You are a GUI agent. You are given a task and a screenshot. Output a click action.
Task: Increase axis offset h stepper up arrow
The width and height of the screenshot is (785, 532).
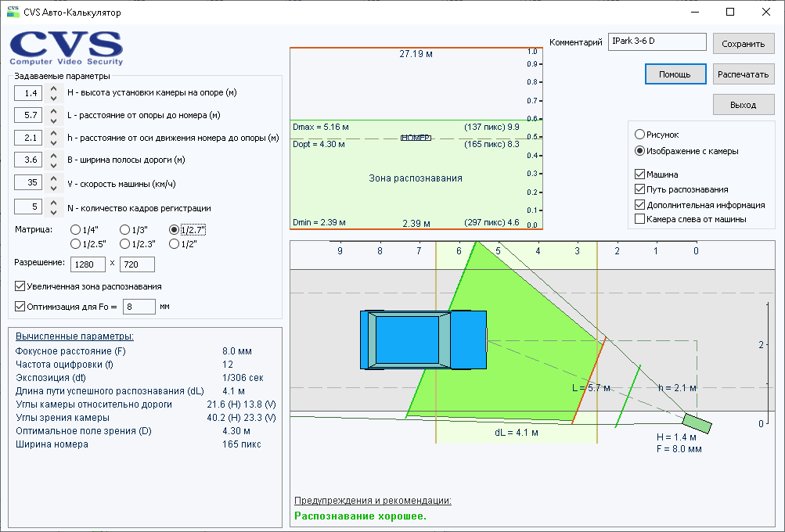(x=53, y=133)
